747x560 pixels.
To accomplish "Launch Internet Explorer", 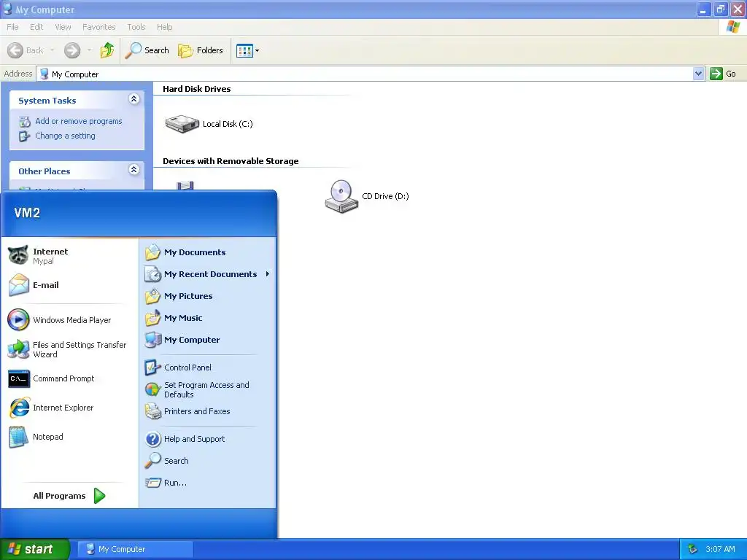I will click(x=70, y=408).
